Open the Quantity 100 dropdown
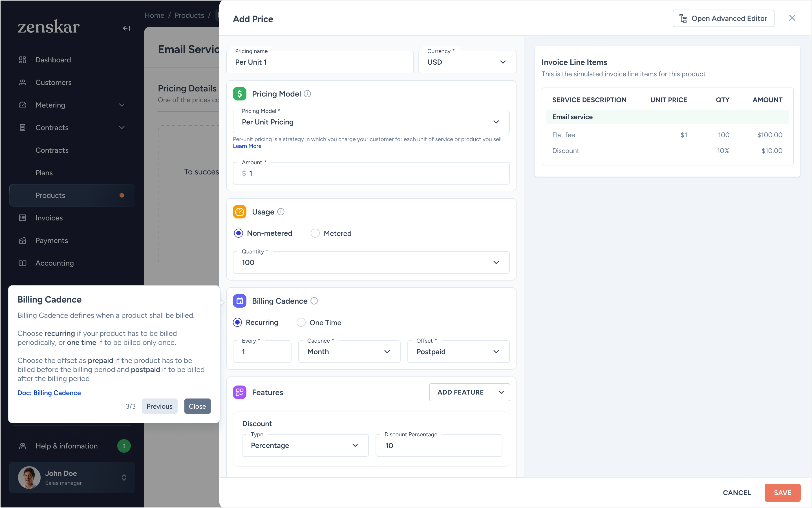Image resolution: width=812 pixels, height=508 pixels. coord(371,262)
